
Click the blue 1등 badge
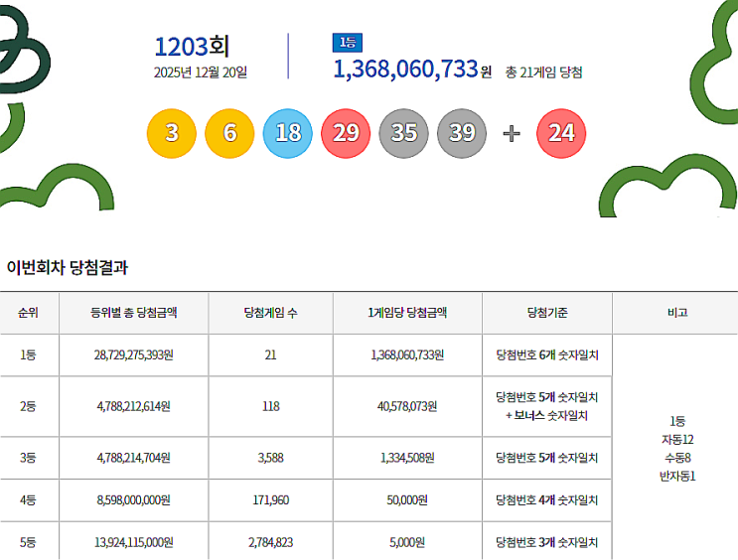click(x=348, y=43)
